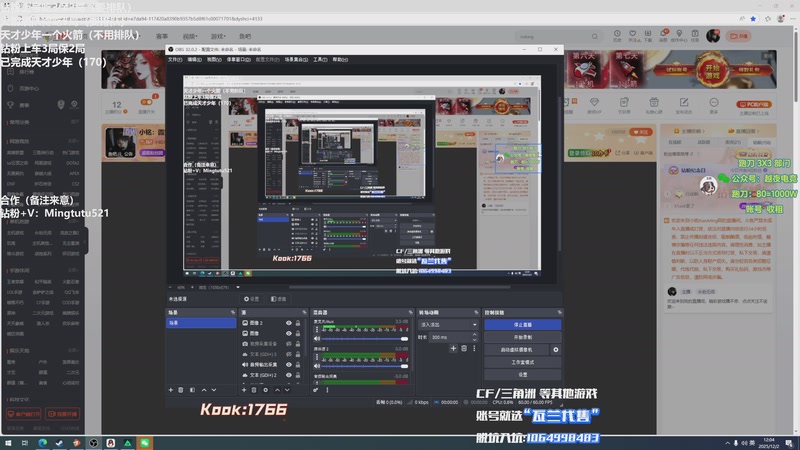800x450 pixels.
Task: Click 启动虚拟摄像机 virtual camera button
Action: (x=516, y=350)
